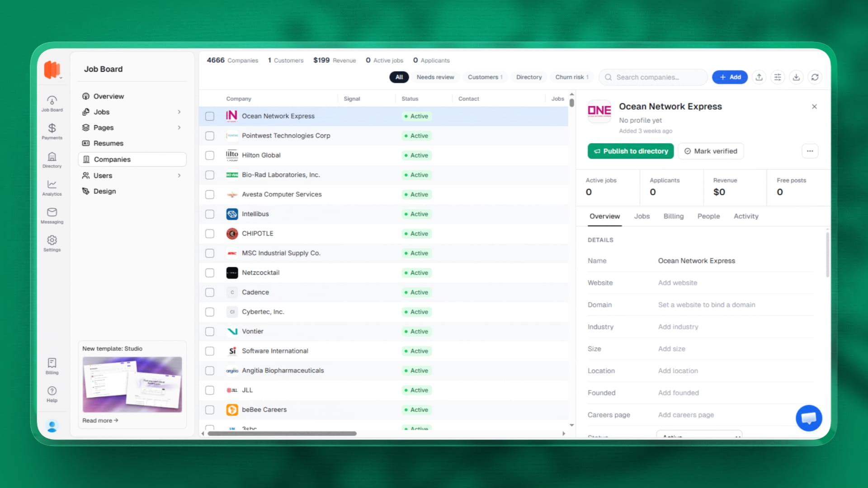Select the Churn risk filter
This screenshot has width=868, height=488.
pyautogui.click(x=571, y=77)
